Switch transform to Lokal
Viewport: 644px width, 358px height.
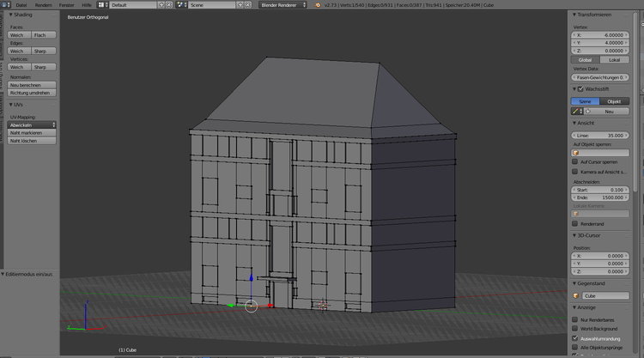click(615, 60)
